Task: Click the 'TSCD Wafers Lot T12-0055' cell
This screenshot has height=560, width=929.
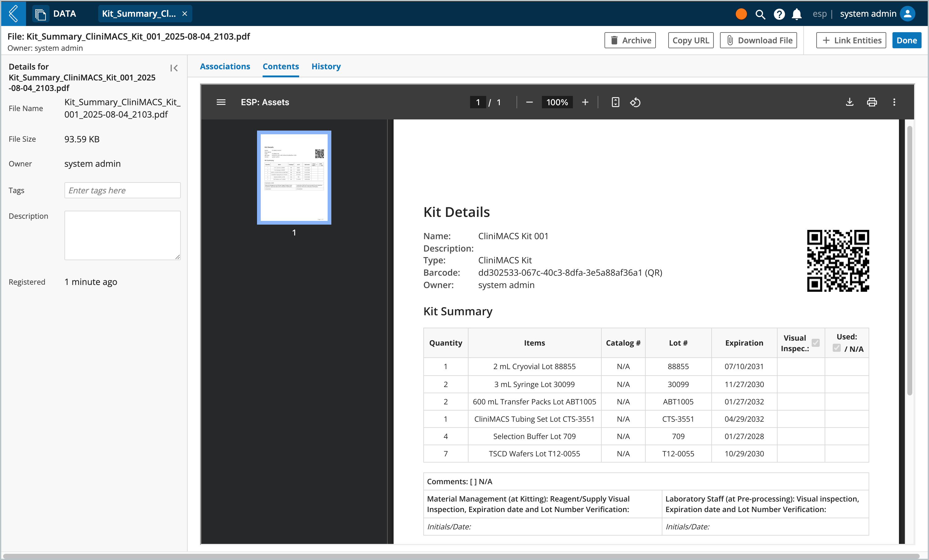Action: tap(534, 454)
